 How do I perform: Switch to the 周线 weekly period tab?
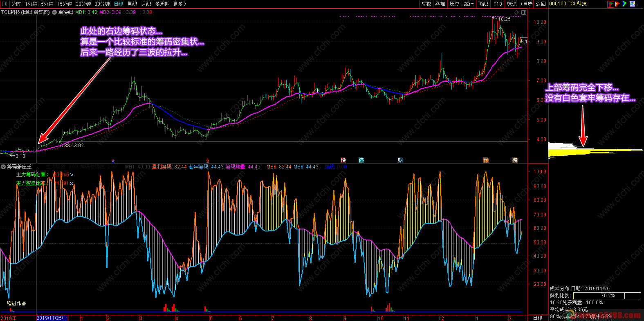point(132,4)
